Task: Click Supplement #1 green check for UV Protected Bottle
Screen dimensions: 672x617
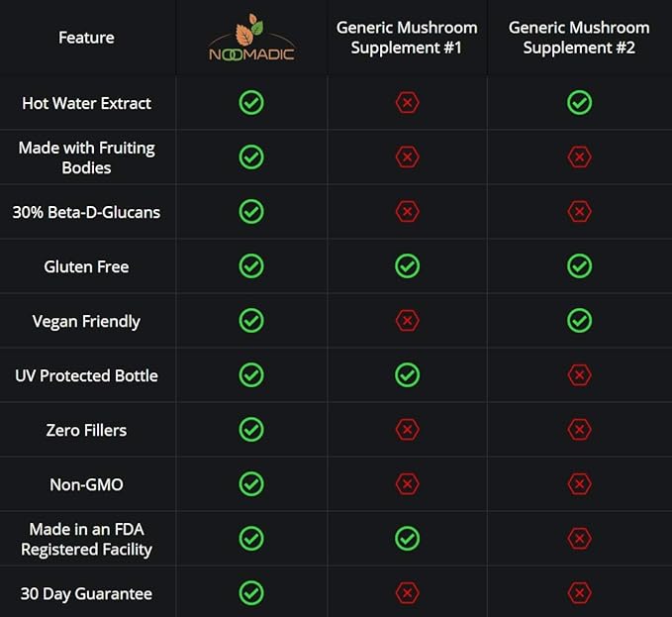Action: (407, 375)
